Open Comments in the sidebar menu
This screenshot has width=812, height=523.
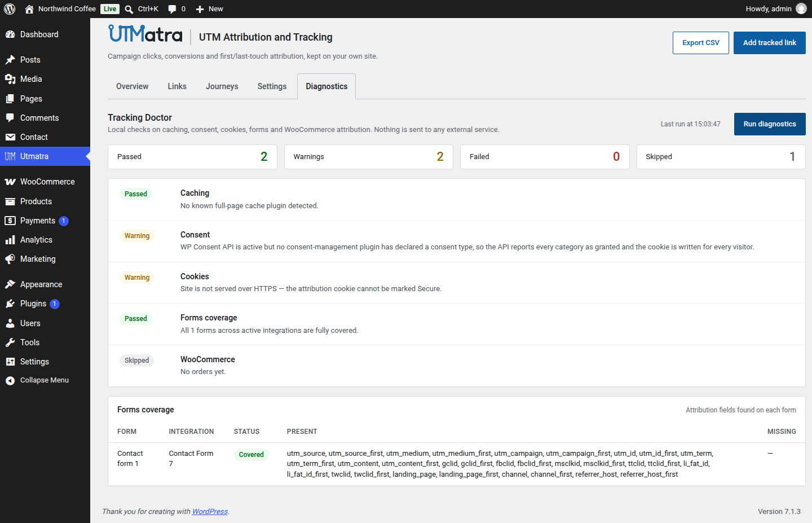(x=45, y=118)
